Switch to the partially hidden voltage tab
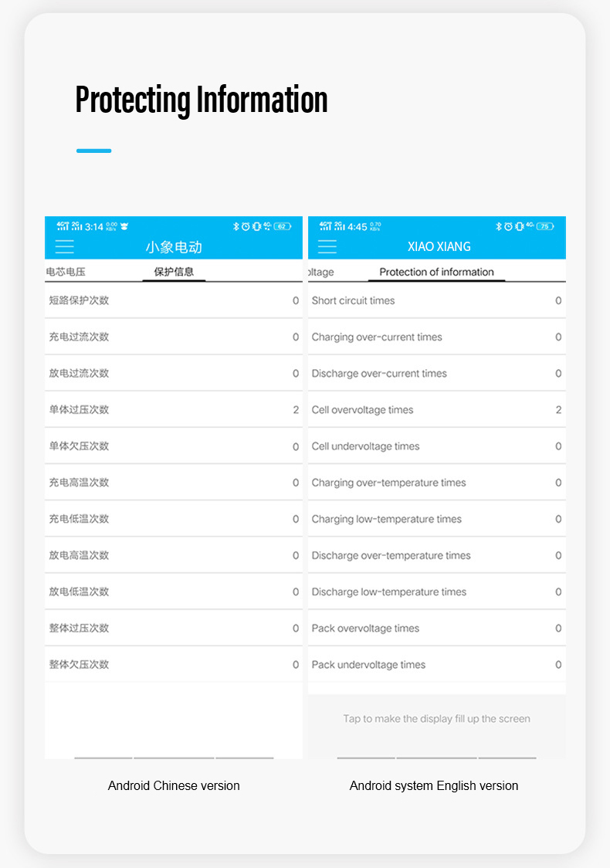The height and width of the screenshot is (868, 610). (x=321, y=272)
